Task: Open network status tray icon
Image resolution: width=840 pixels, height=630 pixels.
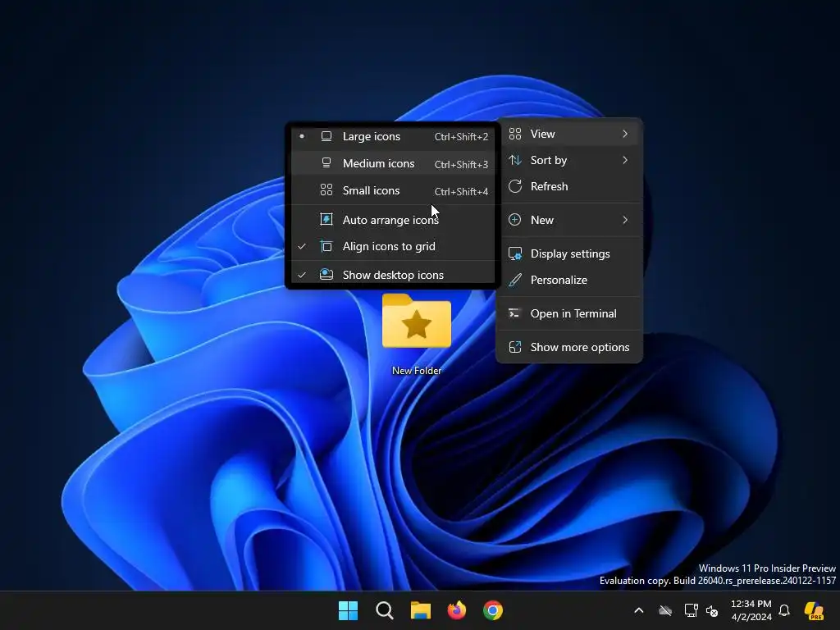Action: [691, 610]
